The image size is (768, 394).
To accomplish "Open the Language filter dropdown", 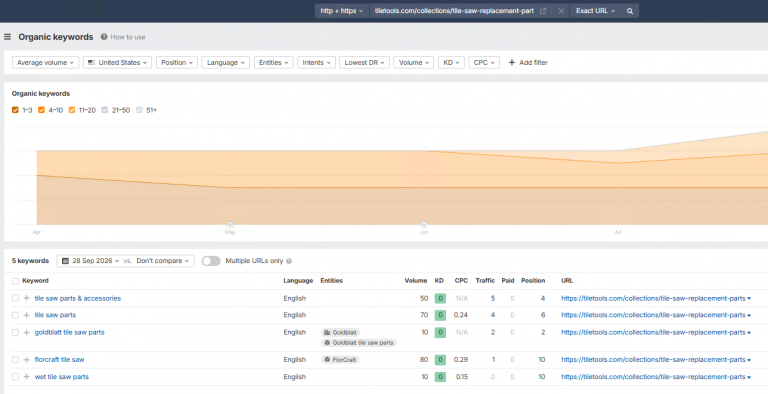I will (x=225, y=63).
